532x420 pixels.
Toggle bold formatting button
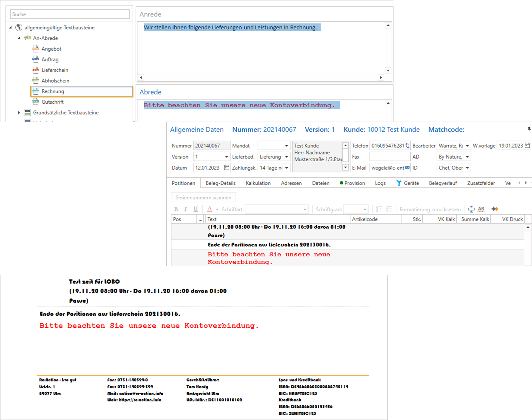click(x=176, y=209)
